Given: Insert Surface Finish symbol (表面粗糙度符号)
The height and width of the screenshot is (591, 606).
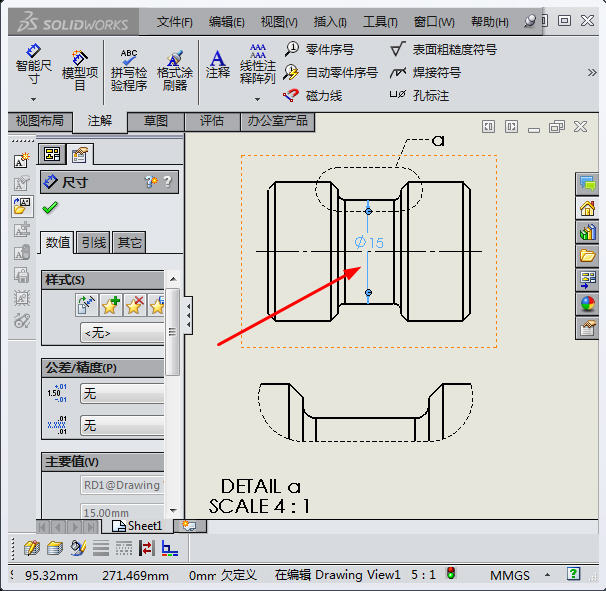Looking at the screenshot, I should [443, 49].
